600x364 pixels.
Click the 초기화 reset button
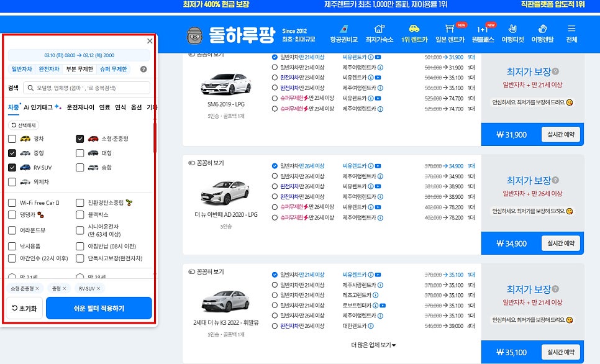(24, 308)
